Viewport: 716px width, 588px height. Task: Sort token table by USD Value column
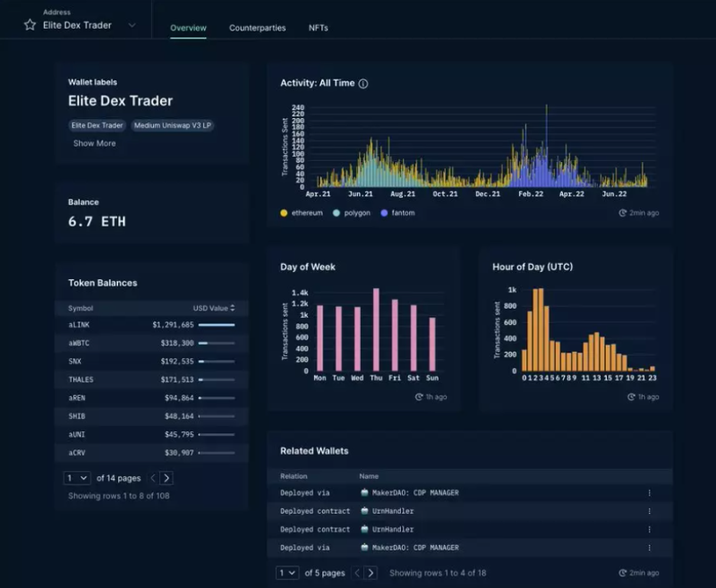[214, 308]
